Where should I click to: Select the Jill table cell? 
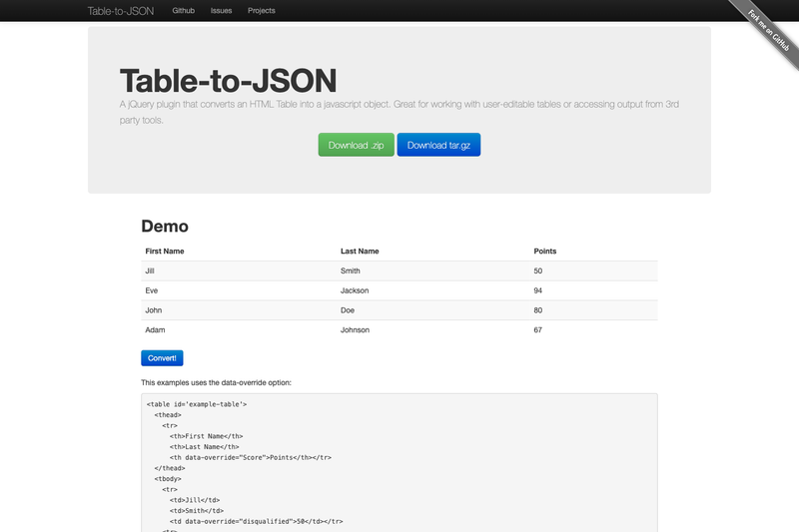pos(150,270)
